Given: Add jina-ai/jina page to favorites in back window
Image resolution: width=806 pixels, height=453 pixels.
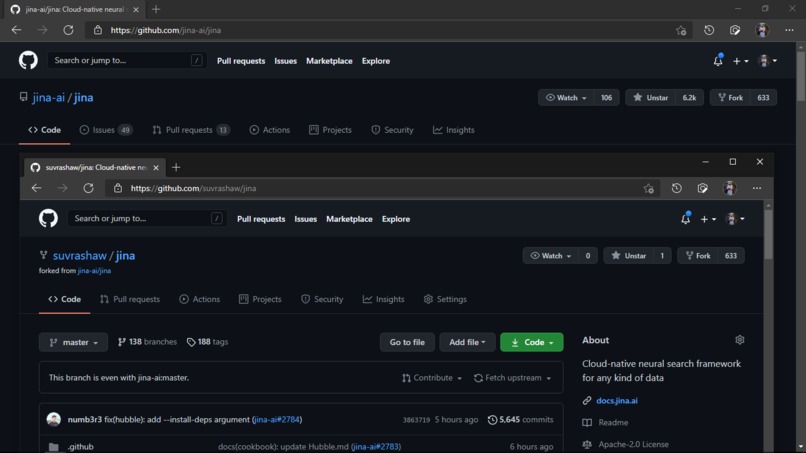Looking at the screenshot, I should 681,30.
